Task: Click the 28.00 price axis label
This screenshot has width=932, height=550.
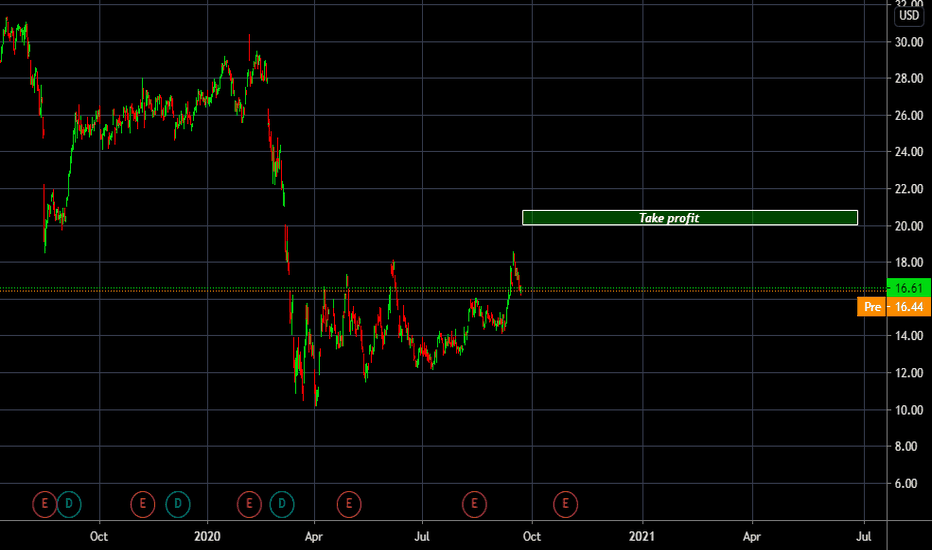Action: (x=909, y=78)
